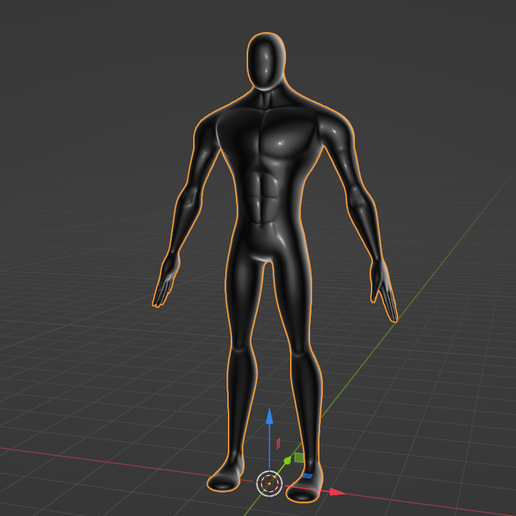The width and height of the screenshot is (516, 516).
Task: Select the green Y-axis gizmo handle
Action: click(x=287, y=461)
